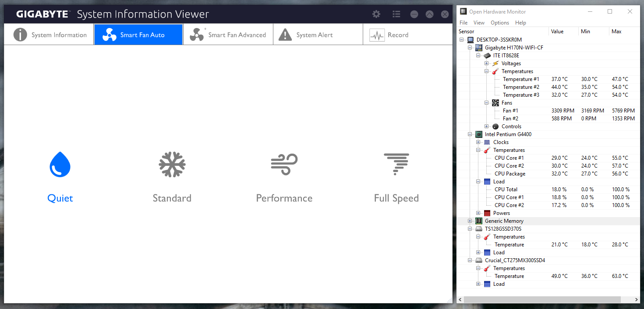Select the CPU Core #1 temperature row
This screenshot has width=644, height=309.
[548, 158]
